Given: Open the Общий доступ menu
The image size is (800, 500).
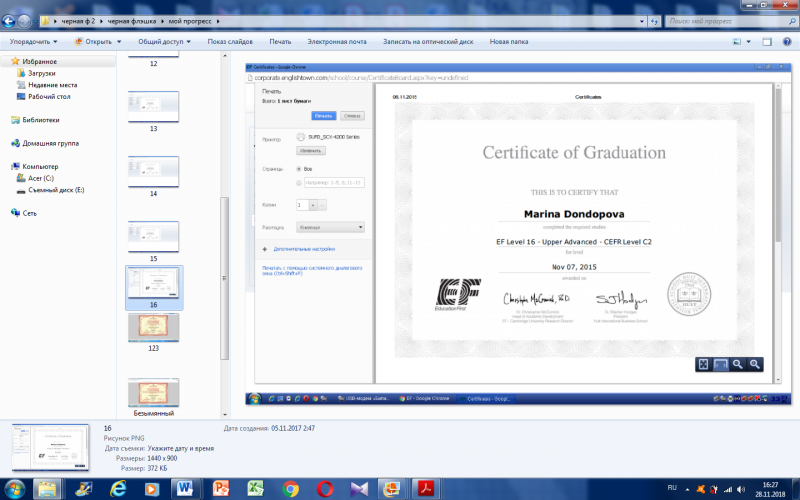Looking at the screenshot, I should pos(164,42).
